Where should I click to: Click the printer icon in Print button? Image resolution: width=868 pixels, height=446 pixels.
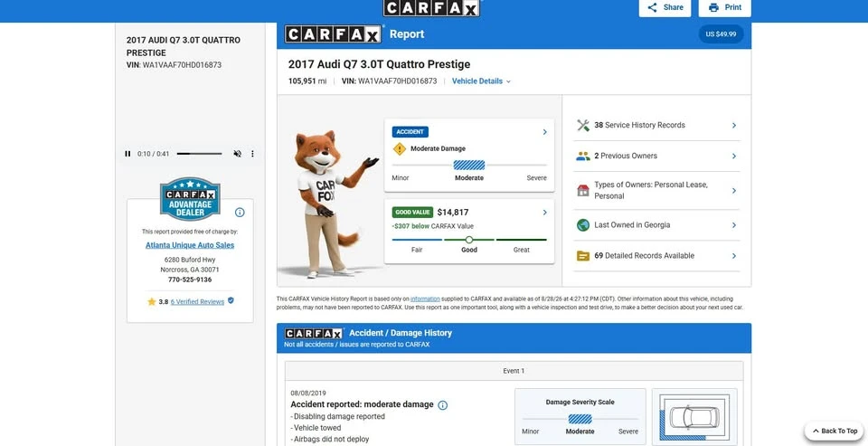click(713, 7)
